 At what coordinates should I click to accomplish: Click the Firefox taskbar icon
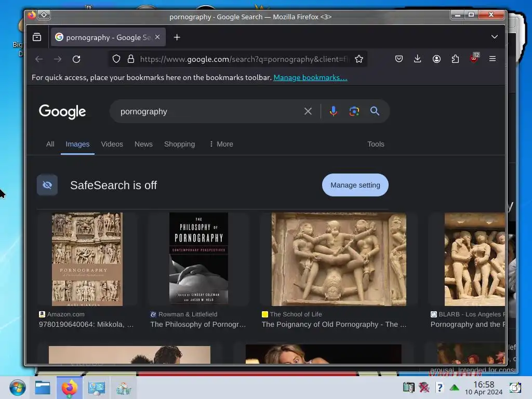pyautogui.click(x=69, y=388)
